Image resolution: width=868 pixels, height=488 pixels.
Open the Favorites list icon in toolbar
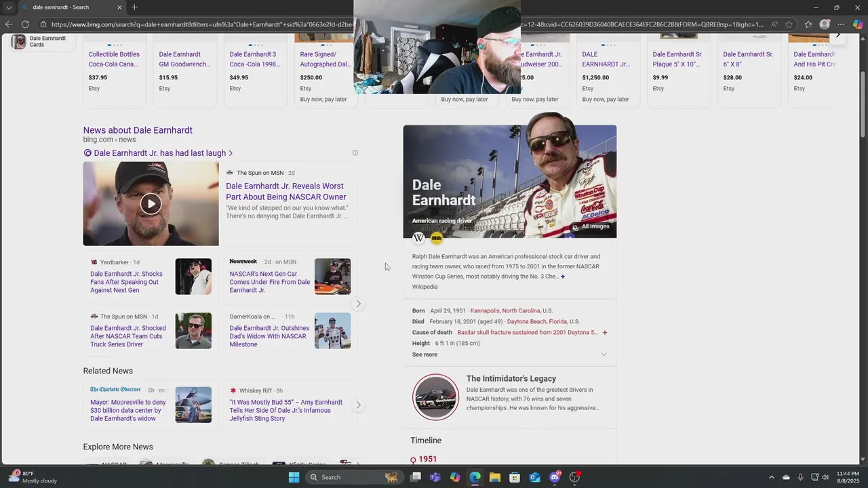click(807, 24)
